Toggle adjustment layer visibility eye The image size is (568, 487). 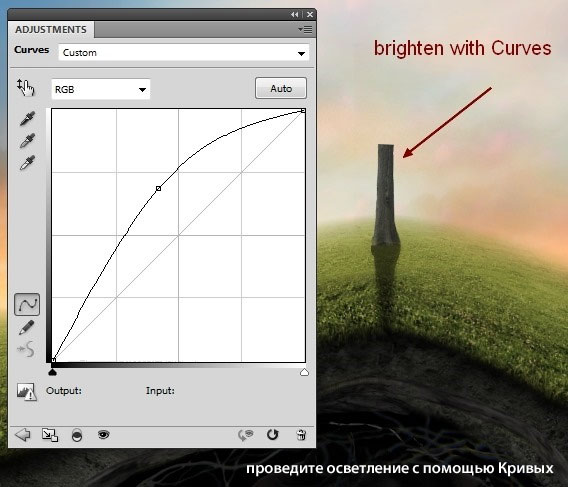click(x=103, y=434)
